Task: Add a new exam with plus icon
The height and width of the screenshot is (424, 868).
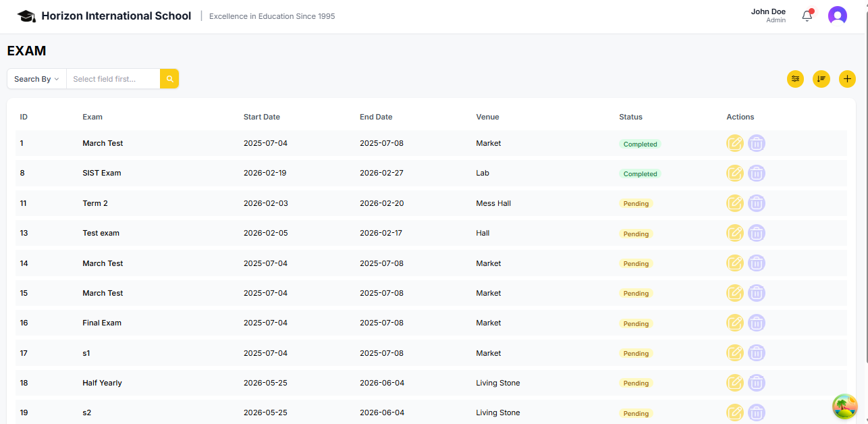Action: (x=847, y=79)
